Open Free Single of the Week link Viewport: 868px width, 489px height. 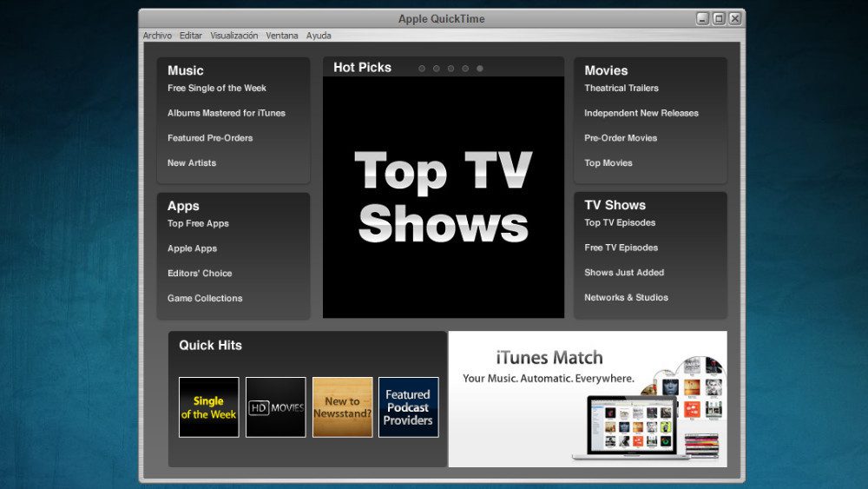click(x=216, y=89)
